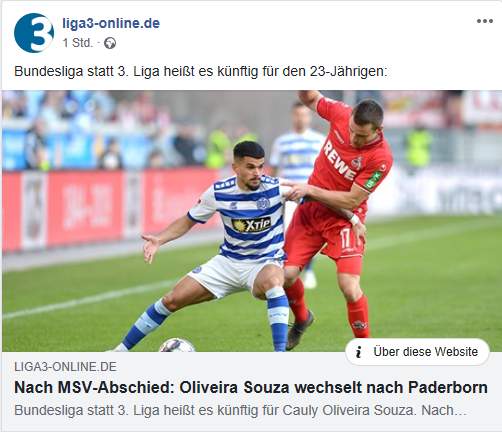Click the number 17 on the red shorts
Screen dimensions: 502x432
(x=345, y=237)
